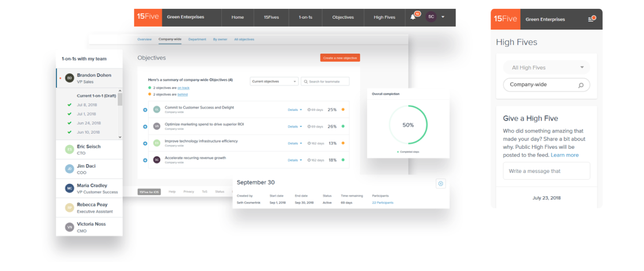Click clock icon beside 69 days on Commit row
The height and width of the screenshot is (271, 644).
[x=309, y=110]
